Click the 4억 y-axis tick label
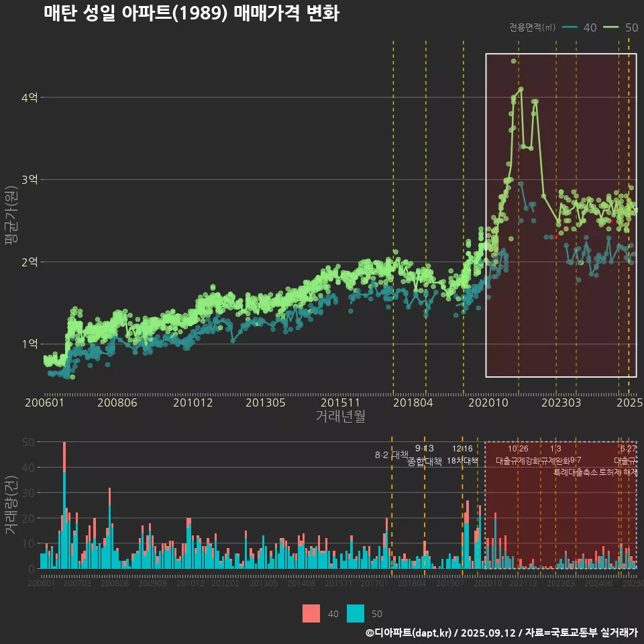This screenshot has height=644, width=644. pyautogui.click(x=30, y=98)
